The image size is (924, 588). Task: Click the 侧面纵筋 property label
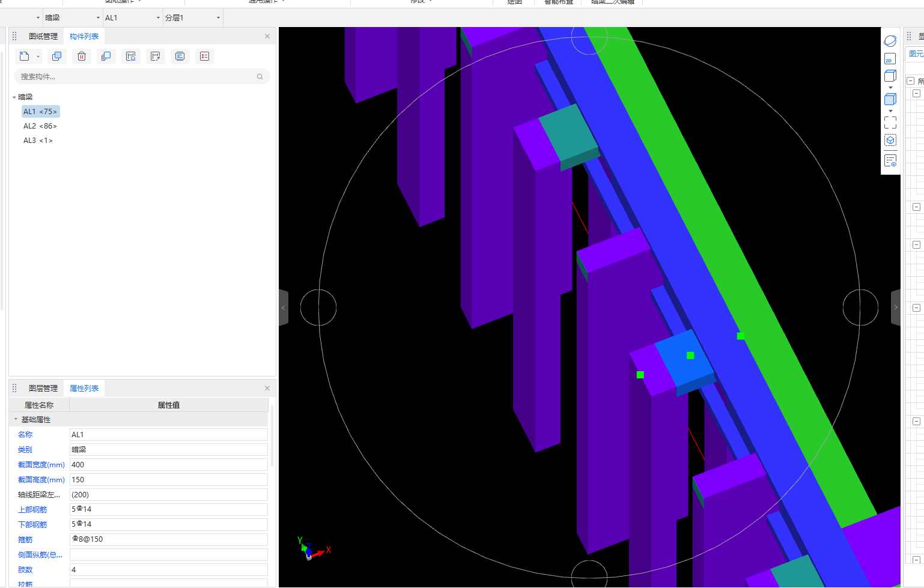pyautogui.click(x=40, y=555)
